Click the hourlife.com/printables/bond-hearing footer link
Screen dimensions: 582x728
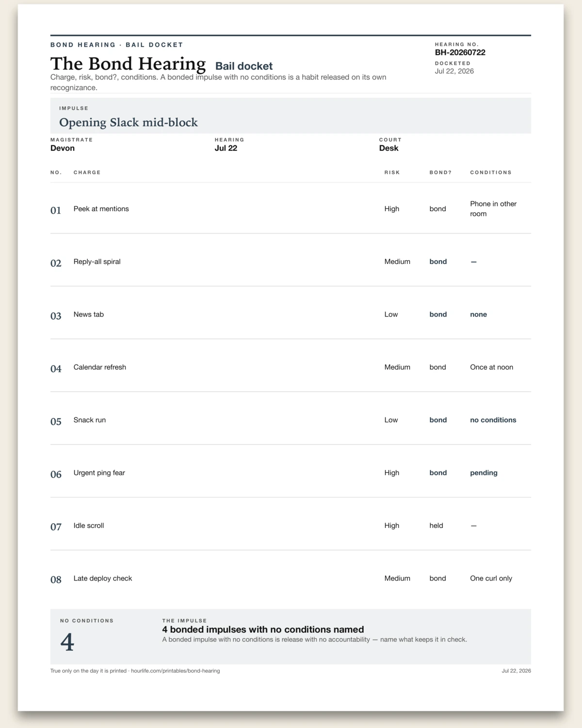175,671
